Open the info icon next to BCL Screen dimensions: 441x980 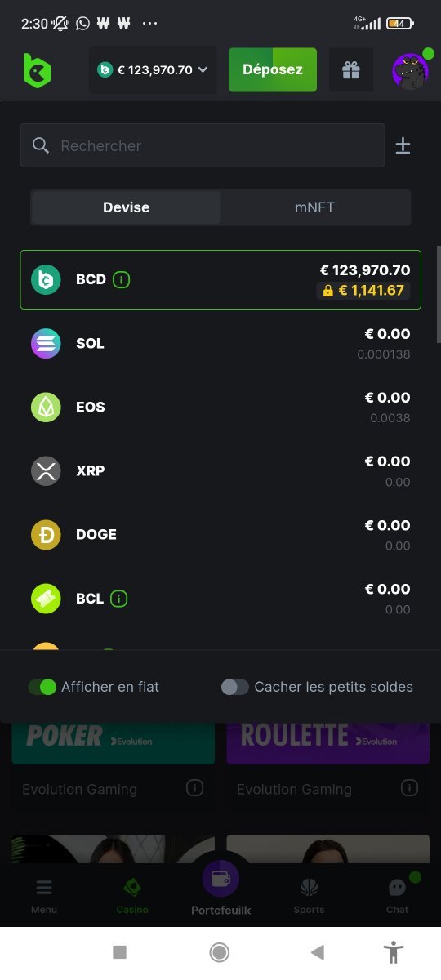click(119, 599)
